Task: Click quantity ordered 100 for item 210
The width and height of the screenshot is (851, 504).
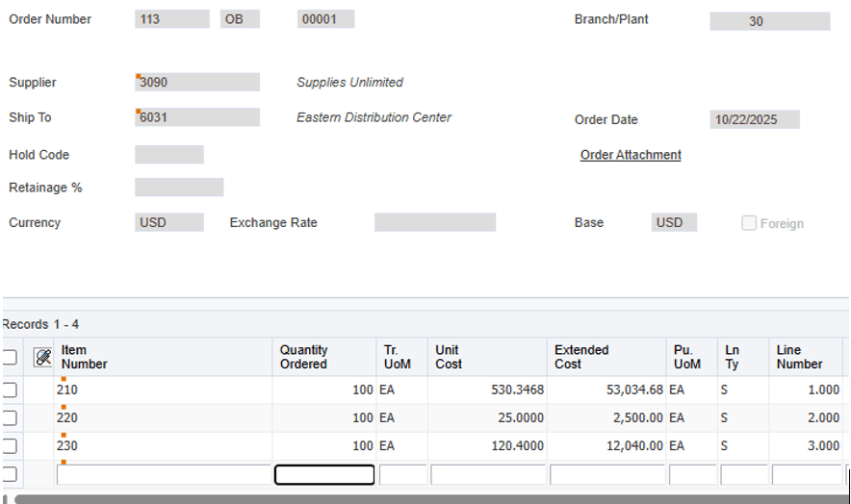Action: pyautogui.click(x=324, y=391)
